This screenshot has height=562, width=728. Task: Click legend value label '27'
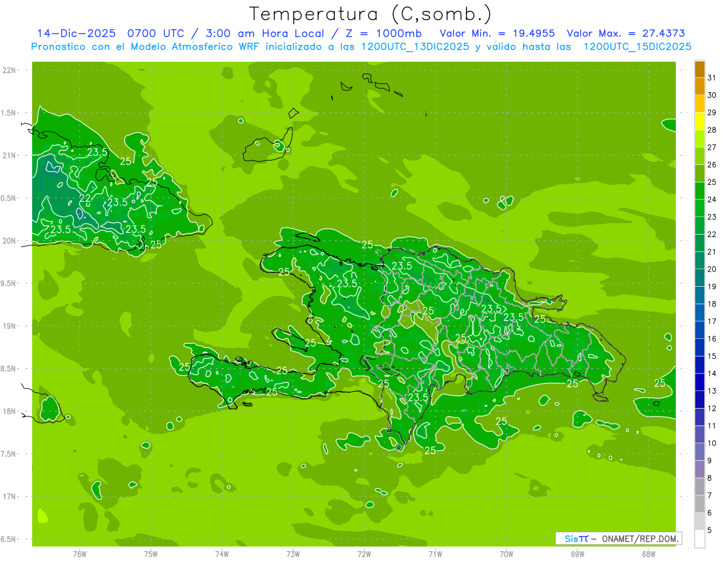712,147
